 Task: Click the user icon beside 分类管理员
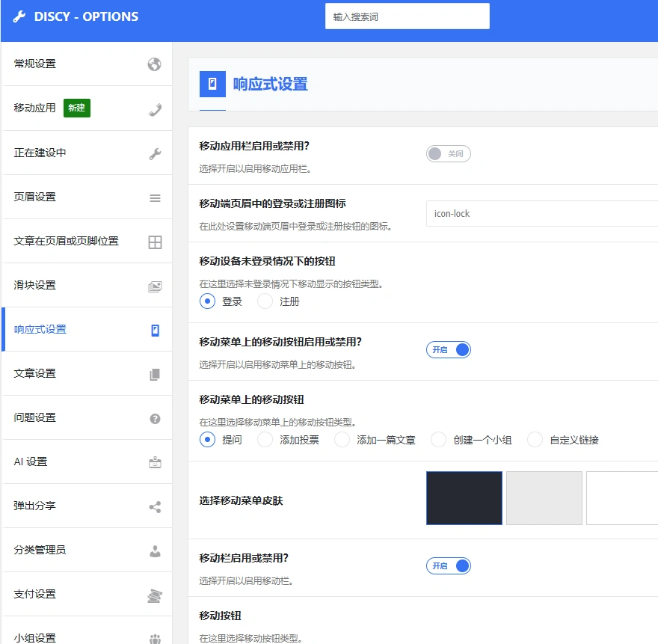click(155, 550)
